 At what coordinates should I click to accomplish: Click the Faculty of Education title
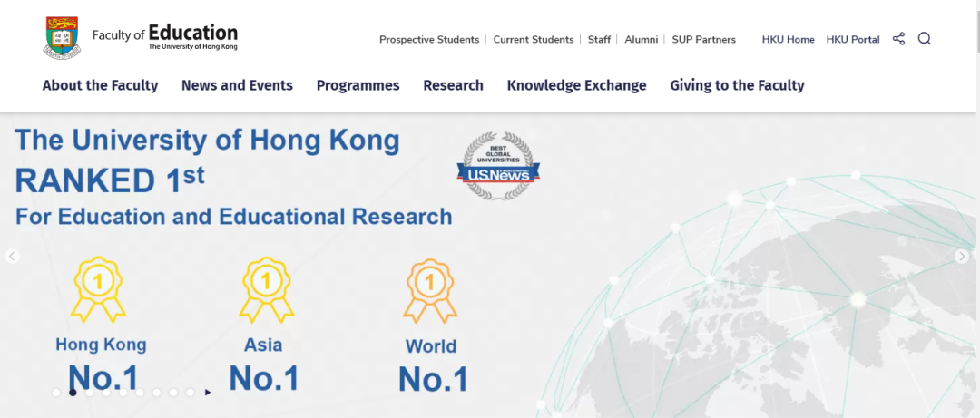(165, 36)
